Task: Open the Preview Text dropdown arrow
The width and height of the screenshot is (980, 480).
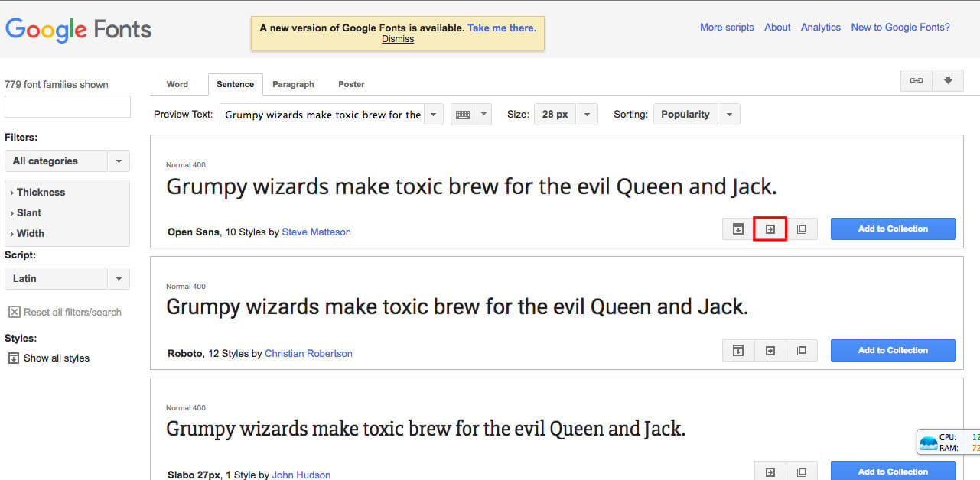Action: pyautogui.click(x=434, y=115)
